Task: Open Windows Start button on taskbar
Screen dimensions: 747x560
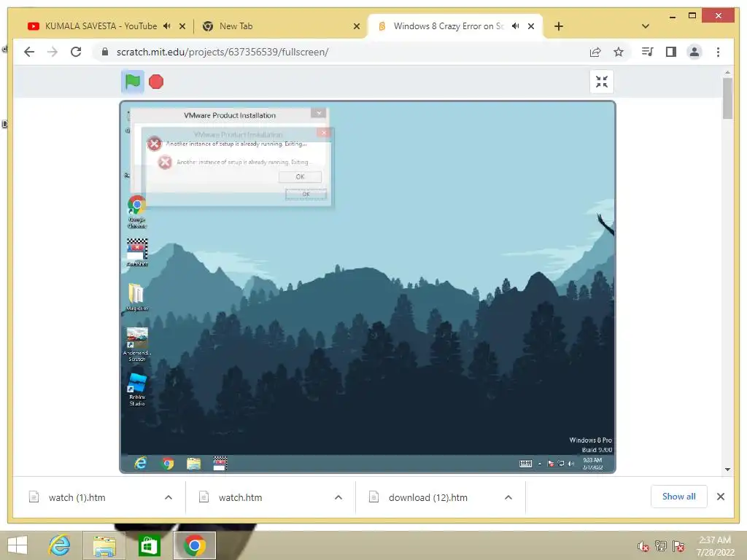Action: pyautogui.click(x=18, y=545)
